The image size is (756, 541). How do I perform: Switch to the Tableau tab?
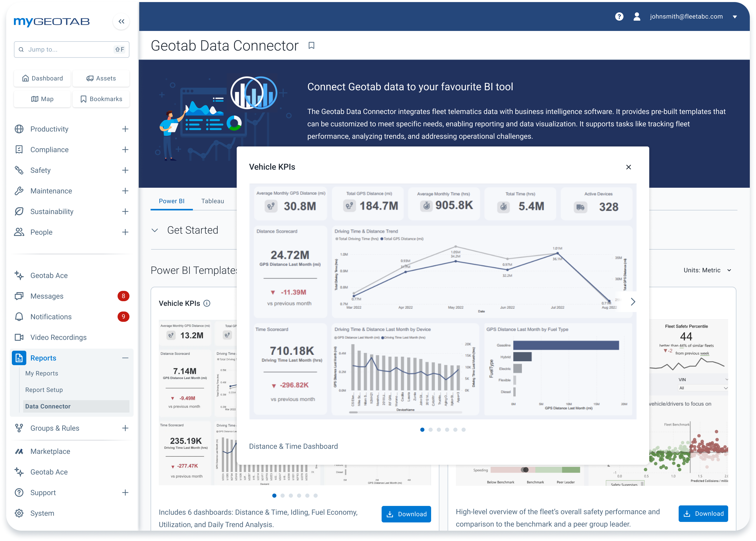[212, 201]
